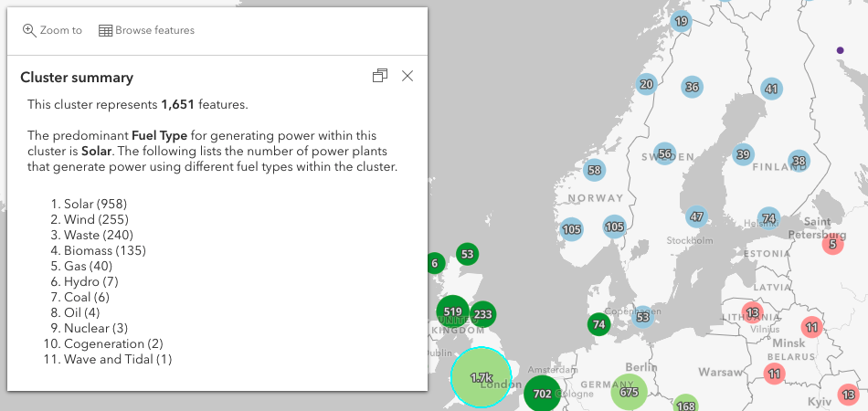Dock the popup with the dock icon
The image size is (868, 411).
tap(380, 76)
